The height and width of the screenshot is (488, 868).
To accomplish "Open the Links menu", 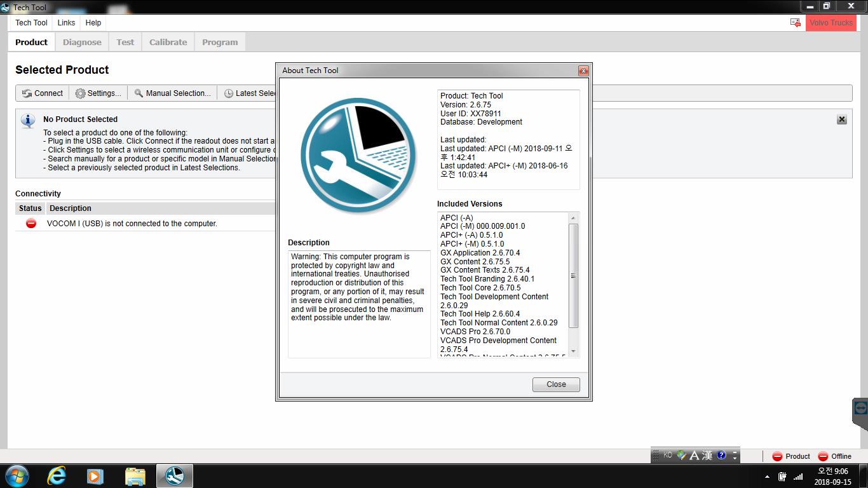I will (x=66, y=23).
